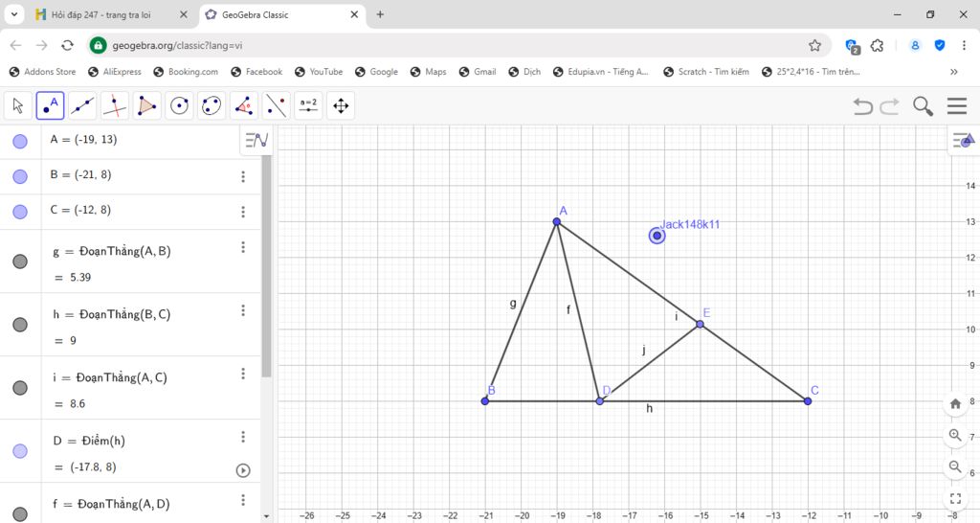Open a new browser tab
980x523 pixels.
(x=380, y=14)
